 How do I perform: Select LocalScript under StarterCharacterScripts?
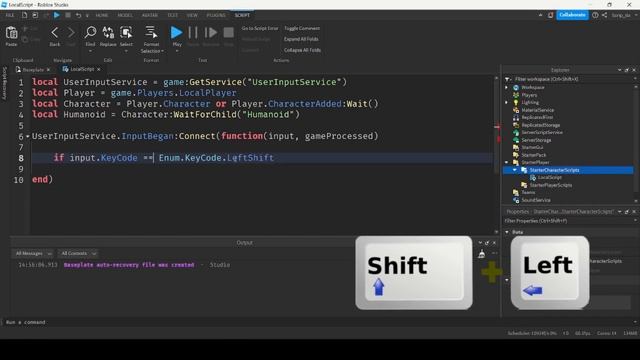click(x=549, y=178)
